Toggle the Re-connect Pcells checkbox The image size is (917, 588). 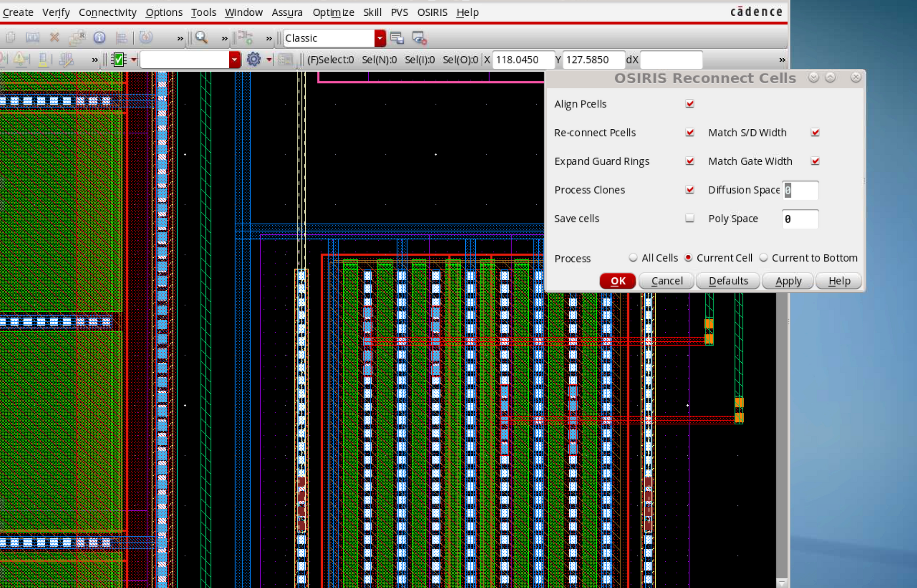[x=690, y=132]
